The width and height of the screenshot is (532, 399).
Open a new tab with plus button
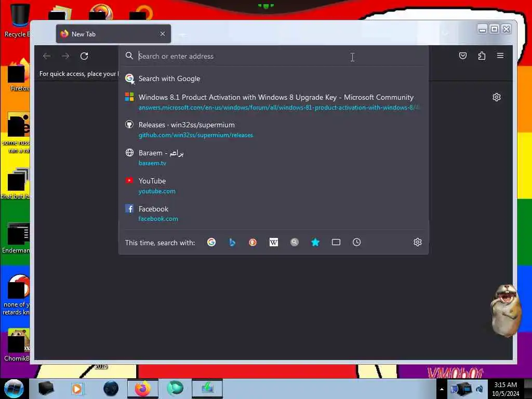(x=182, y=34)
